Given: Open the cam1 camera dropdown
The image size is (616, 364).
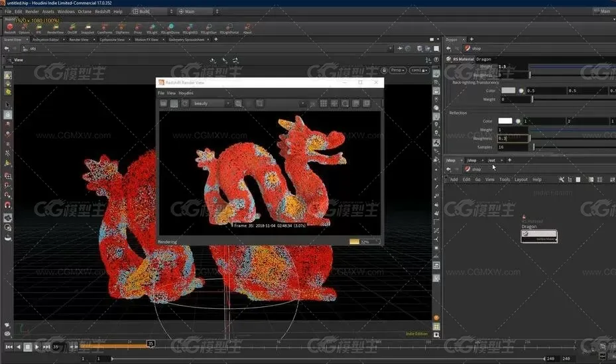Looking at the screenshot, I should (419, 70).
